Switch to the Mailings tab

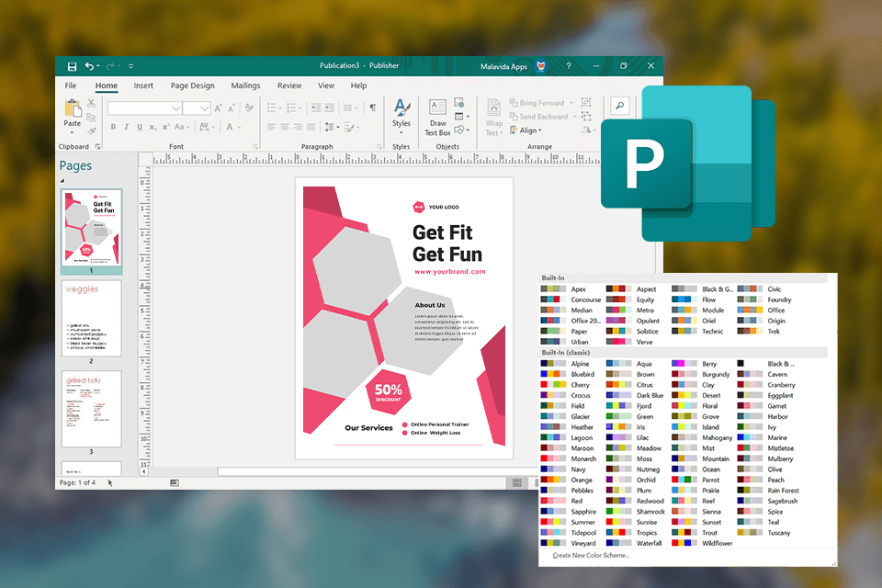point(245,85)
